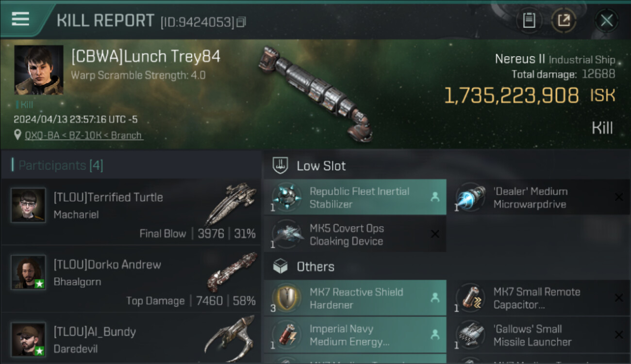The image size is (631, 364).
Task: Select Republic Fleet Inertial Stabilizer item
Action: (359, 198)
